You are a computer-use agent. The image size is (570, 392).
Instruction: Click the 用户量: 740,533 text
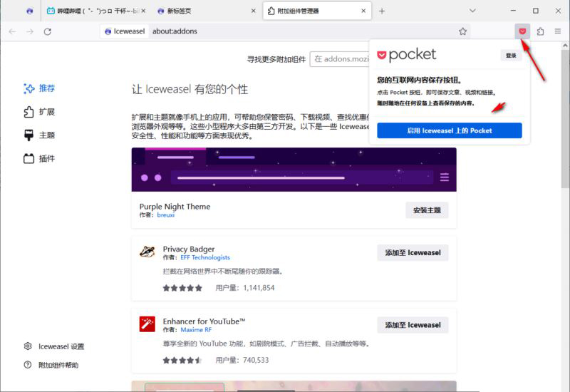coord(242,361)
